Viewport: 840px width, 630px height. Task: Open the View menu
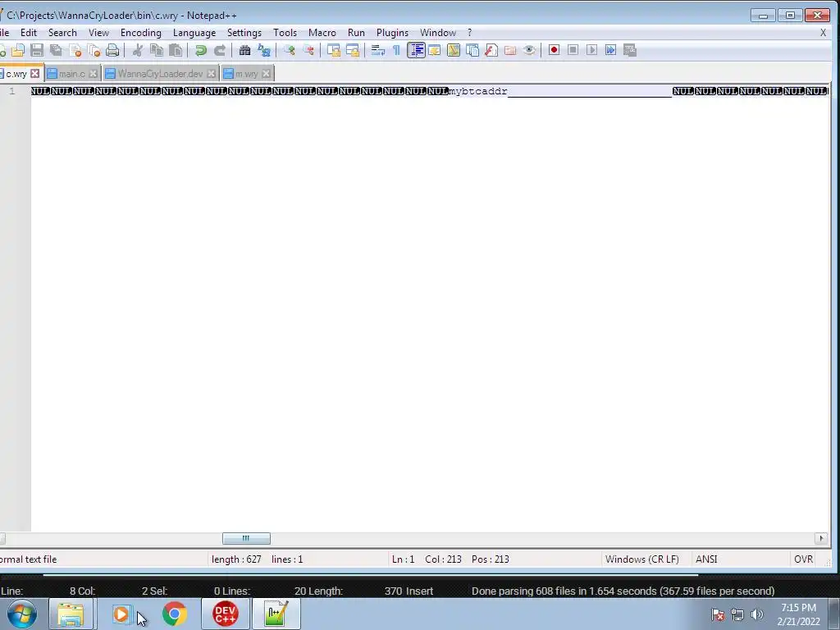click(x=98, y=33)
